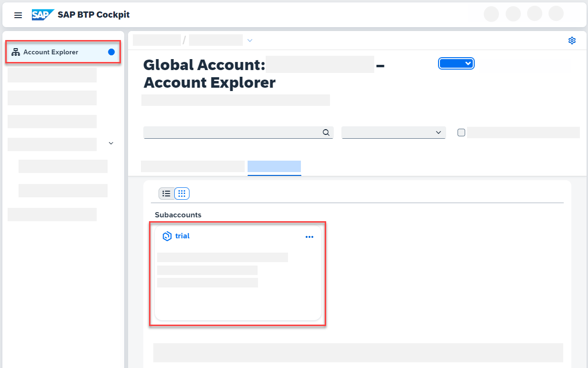Switch to tile grid view
The height and width of the screenshot is (368, 588).
coord(182,194)
